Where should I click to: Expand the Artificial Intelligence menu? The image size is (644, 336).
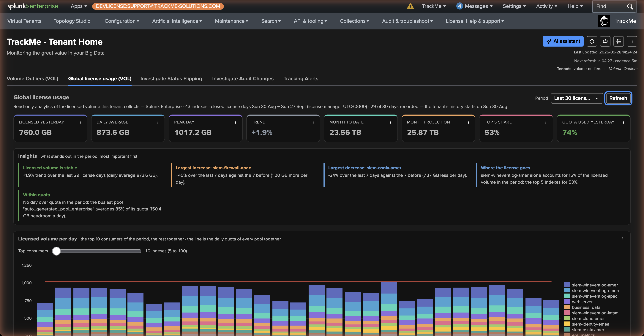point(177,21)
